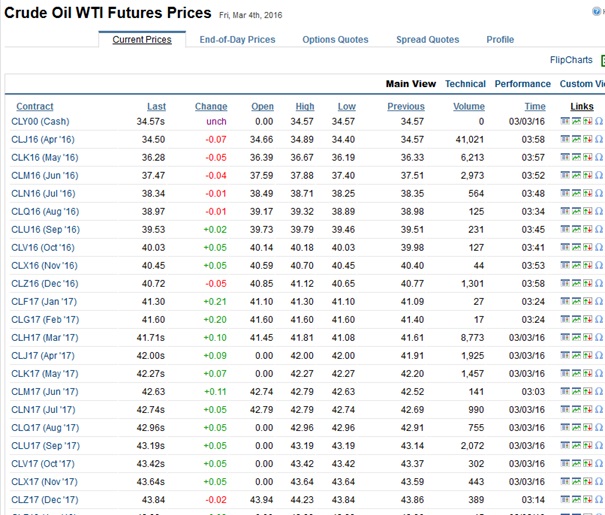The width and height of the screenshot is (605, 515).
Task: Select the Technical view
Action: [x=465, y=84]
